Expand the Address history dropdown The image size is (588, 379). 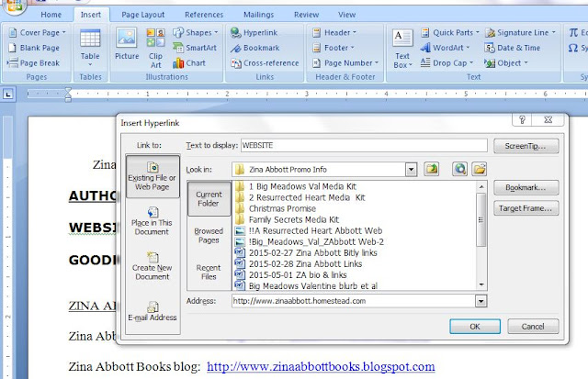481,301
